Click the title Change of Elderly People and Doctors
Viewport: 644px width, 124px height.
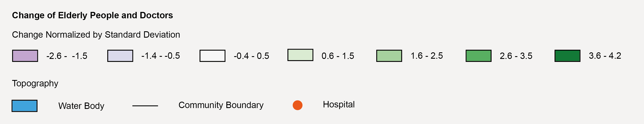[92, 15]
